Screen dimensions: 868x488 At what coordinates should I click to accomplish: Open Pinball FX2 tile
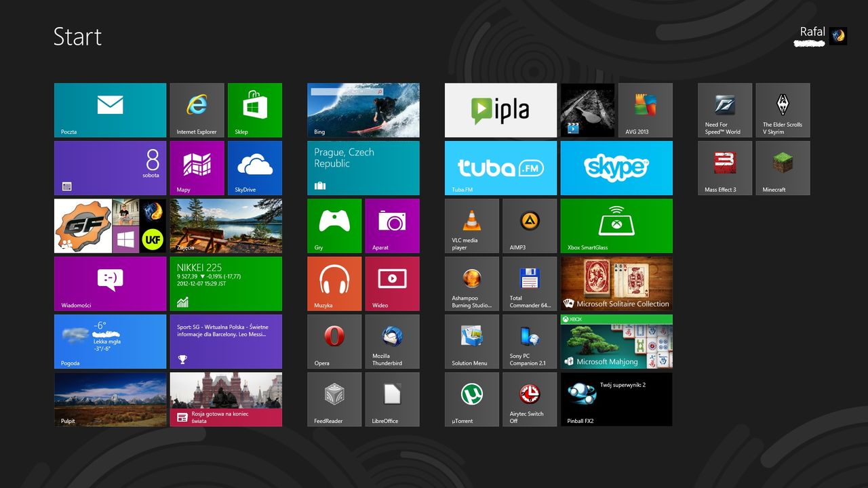(616, 399)
